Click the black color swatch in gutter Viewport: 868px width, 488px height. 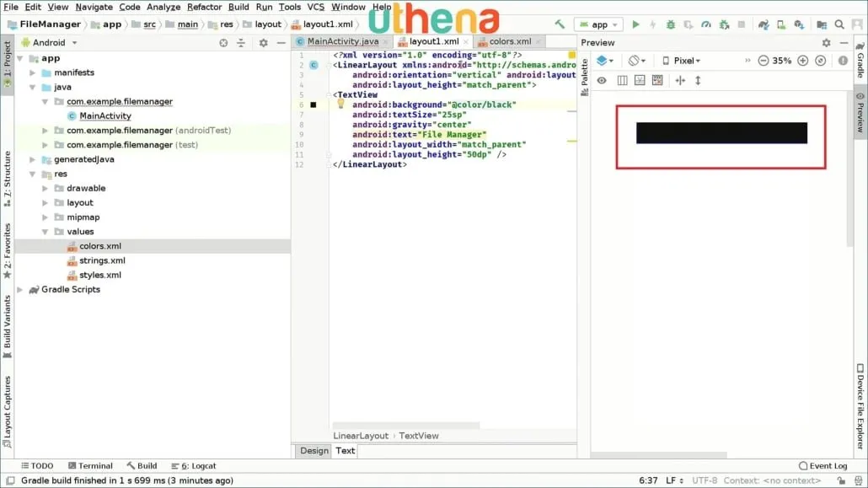pyautogui.click(x=313, y=105)
